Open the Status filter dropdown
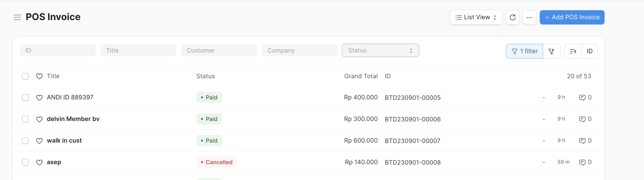644x180 pixels. [x=380, y=50]
